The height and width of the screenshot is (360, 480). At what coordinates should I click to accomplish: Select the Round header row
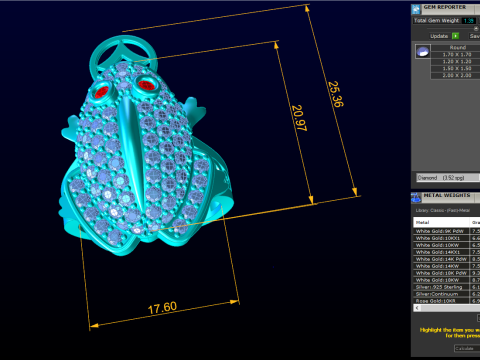[x=455, y=47]
